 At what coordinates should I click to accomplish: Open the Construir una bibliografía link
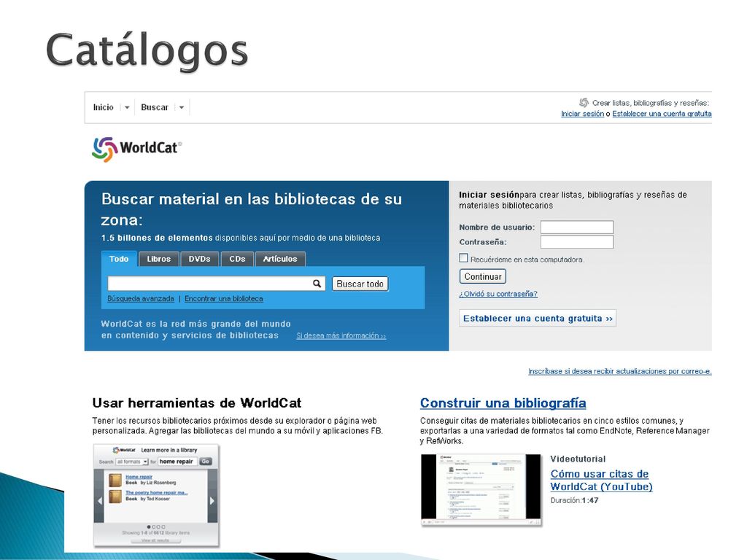(x=503, y=402)
